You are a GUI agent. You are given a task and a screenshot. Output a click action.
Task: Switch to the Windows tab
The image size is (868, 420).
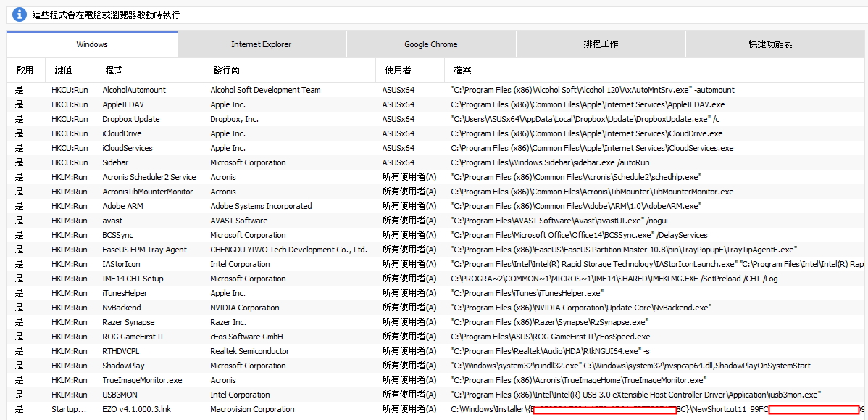(92, 44)
